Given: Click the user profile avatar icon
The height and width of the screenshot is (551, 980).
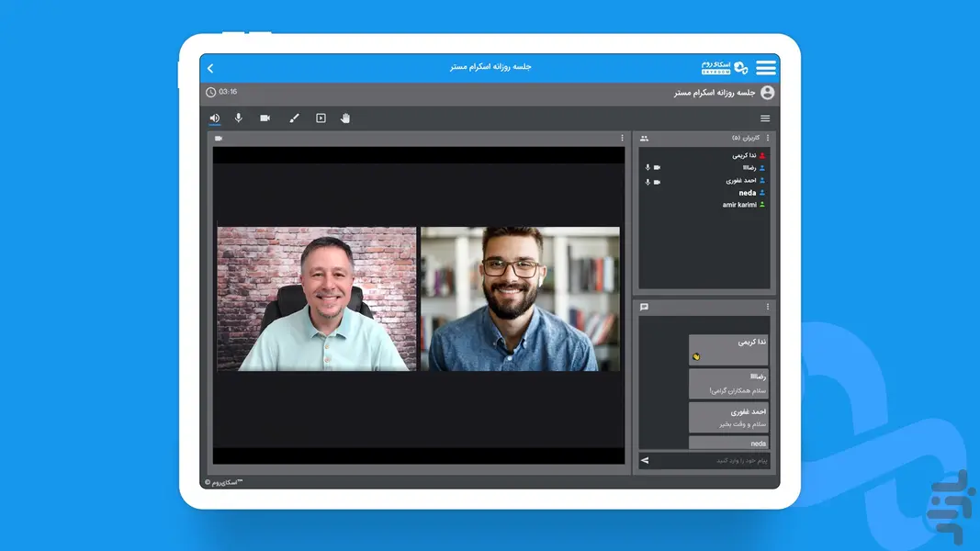Looking at the screenshot, I should [x=768, y=93].
